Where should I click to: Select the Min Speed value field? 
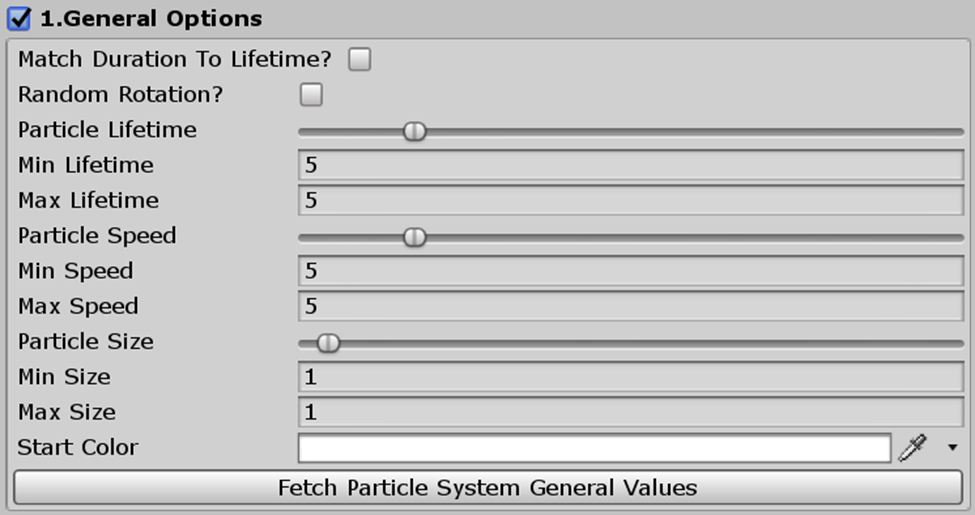coord(631,271)
